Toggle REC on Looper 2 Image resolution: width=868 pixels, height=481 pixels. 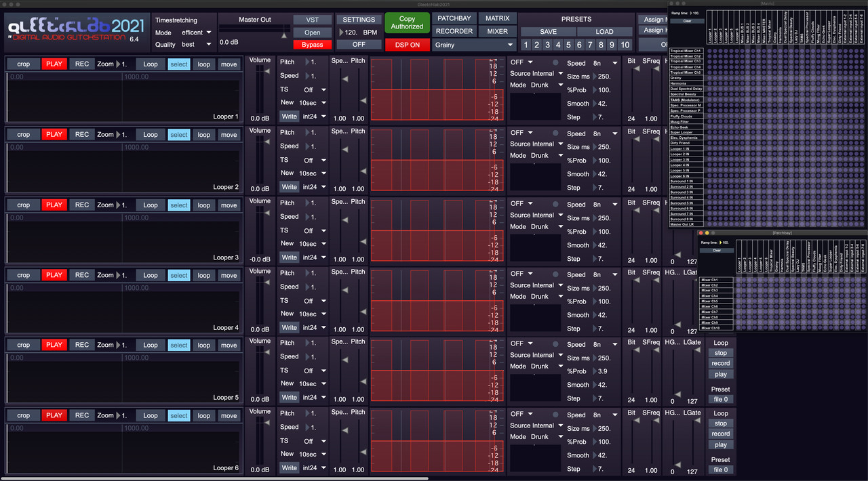point(82,134)
